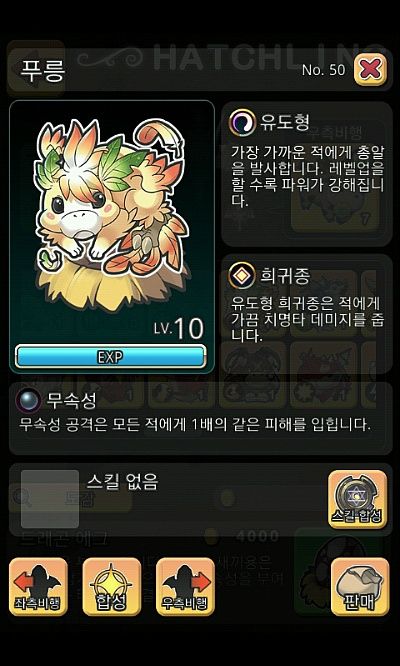Image resolution: width=400 pixels, height=666 pixels.
Task: Tap the LV.10 level indicator
Action: click(x=179, y=329)
